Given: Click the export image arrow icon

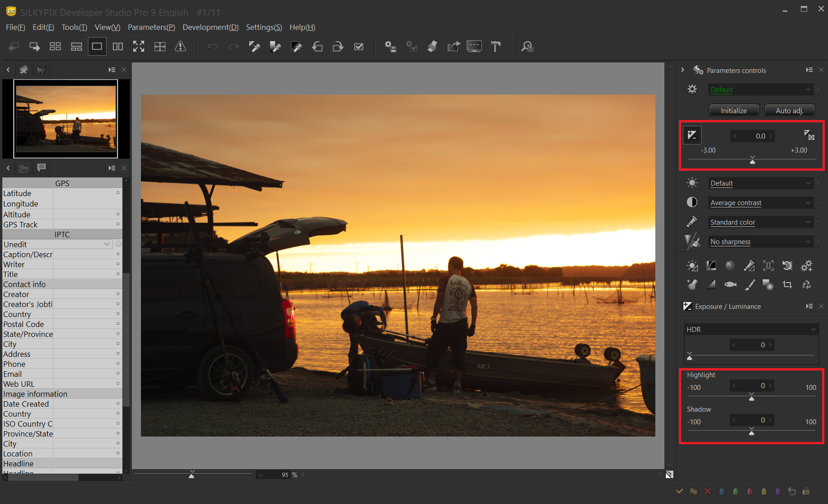Looking at the screenshot, I should click(453, 47).
